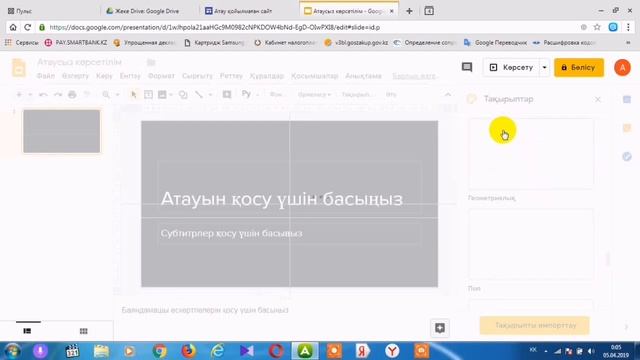Open the zoom level dropdown arrow
Image resolution: width=640 pixels, height=360 pixels.
[117, 95]
